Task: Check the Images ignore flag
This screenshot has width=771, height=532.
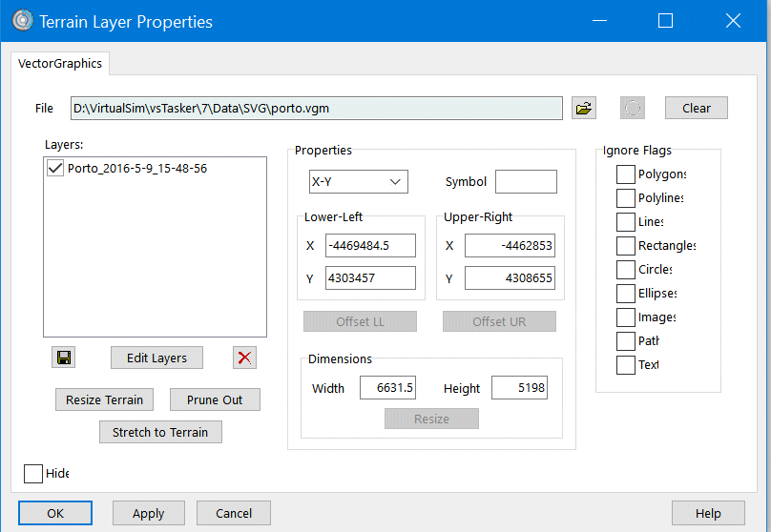Action: pos(625,317)
